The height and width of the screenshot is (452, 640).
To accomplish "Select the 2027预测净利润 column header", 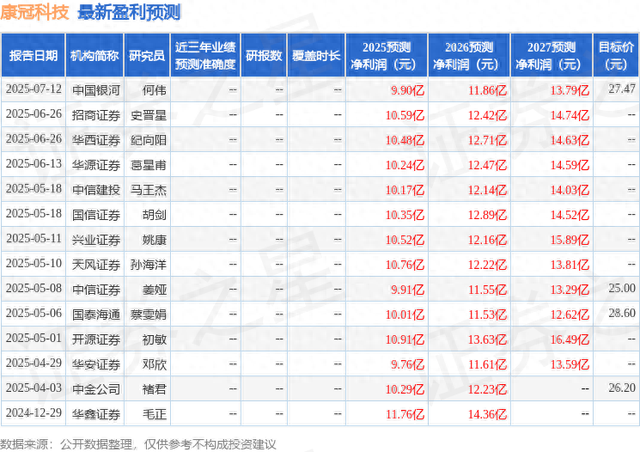I will tap(551, 55).
